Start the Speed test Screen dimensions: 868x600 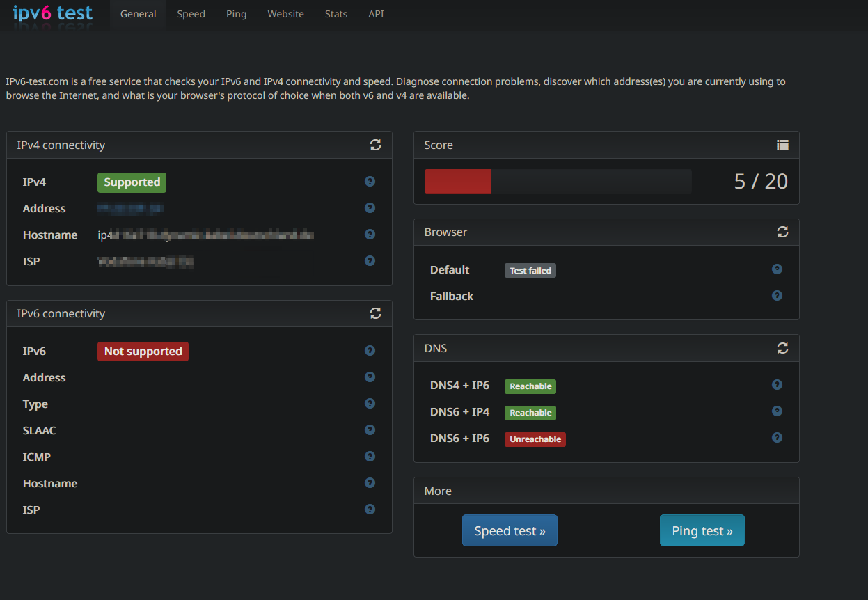tap(510, 531)
